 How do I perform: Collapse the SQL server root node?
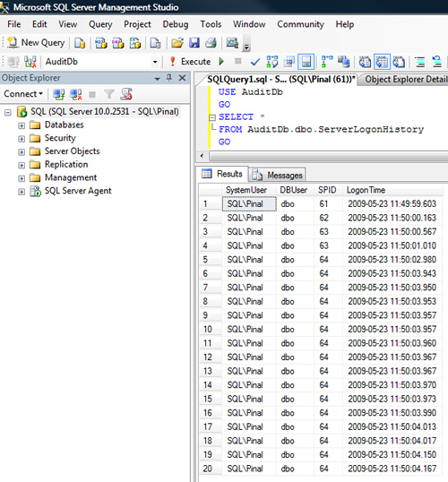[8, 113]
